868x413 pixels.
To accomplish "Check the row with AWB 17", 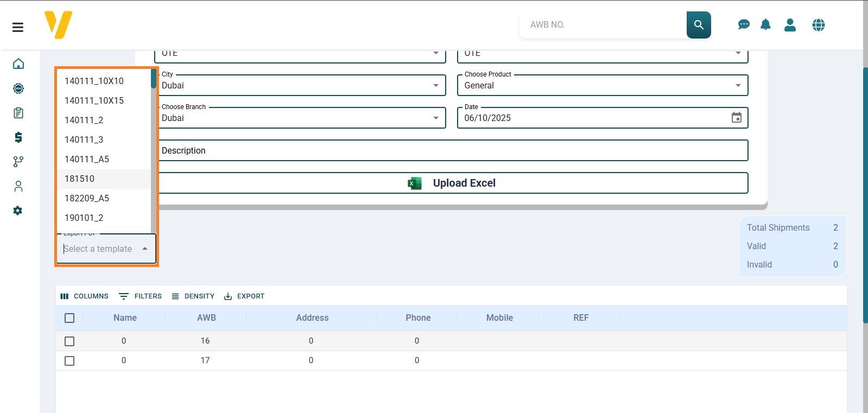I will point(69,361).
